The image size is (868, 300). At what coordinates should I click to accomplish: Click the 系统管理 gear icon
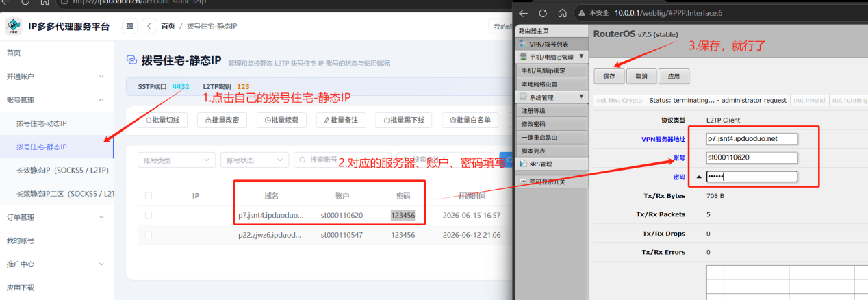(x=524, y=97)
